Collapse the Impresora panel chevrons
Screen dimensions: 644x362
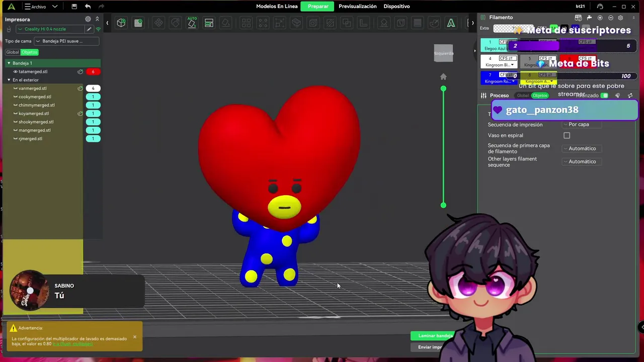click(x=97, y=19)
